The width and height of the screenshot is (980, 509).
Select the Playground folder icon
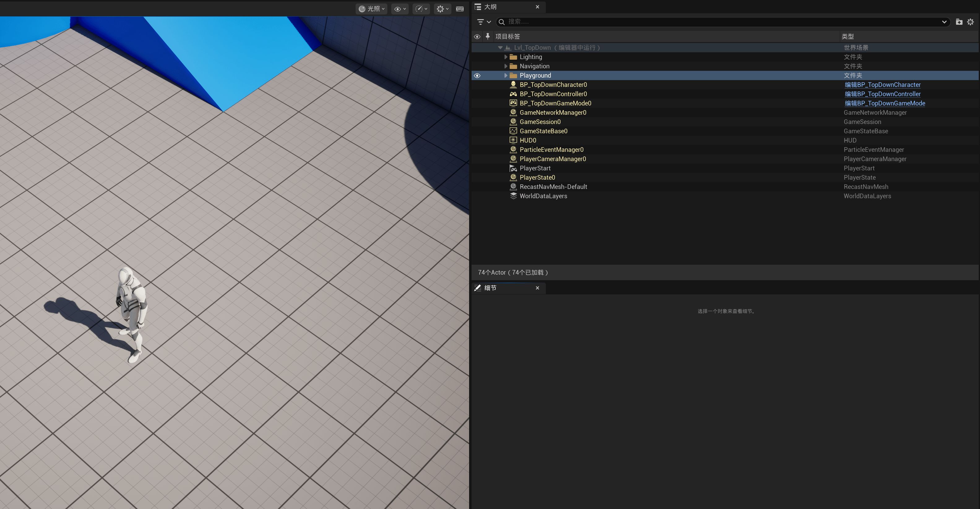click(x=513, y=76)
